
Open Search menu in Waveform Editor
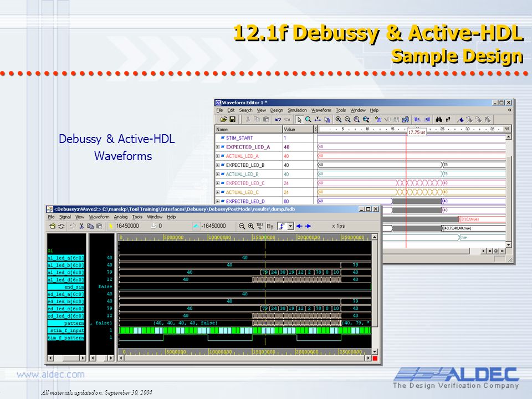(x=245, y=110)
